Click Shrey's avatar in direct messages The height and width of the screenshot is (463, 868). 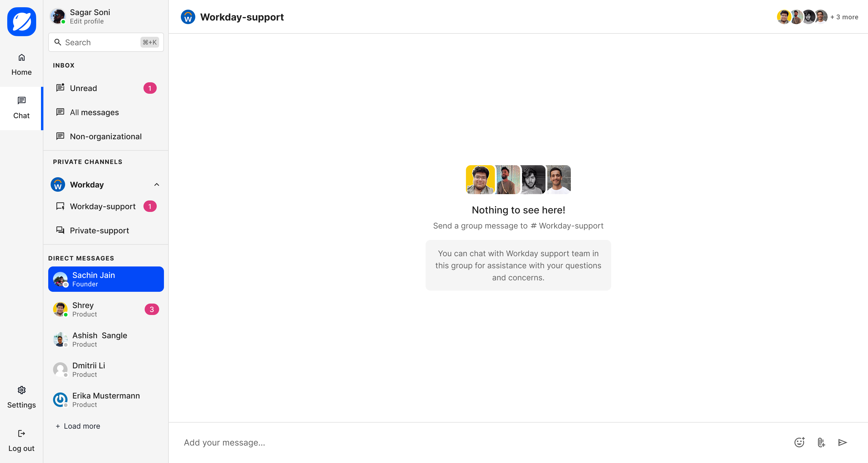(60, 309)
